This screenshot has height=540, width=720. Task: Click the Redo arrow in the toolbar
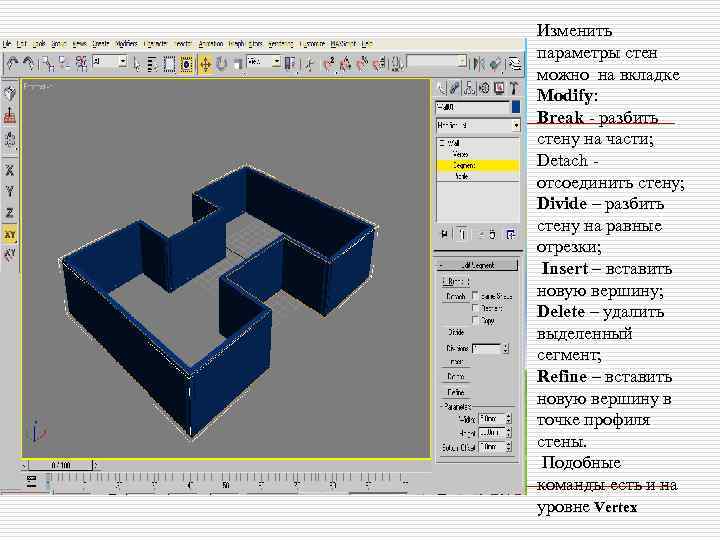28,64
